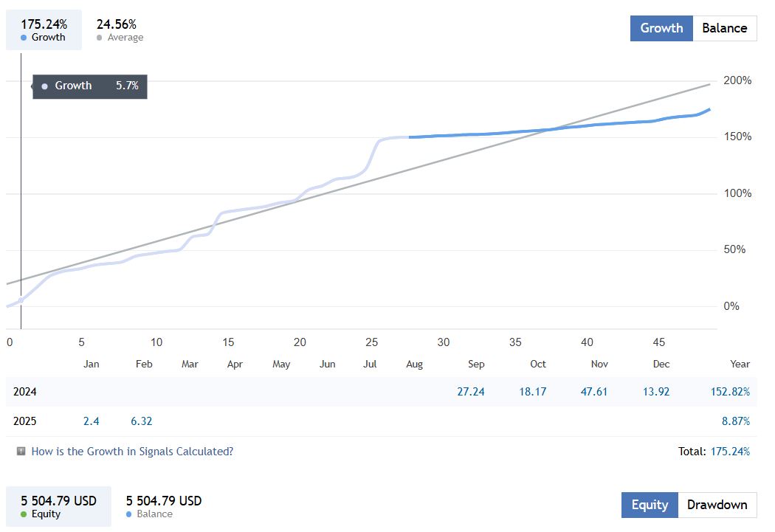Viewport: 775px width, 532px height.
Task: Click the Growth 5.7% chart tooltip
Action: click(90, 86)
